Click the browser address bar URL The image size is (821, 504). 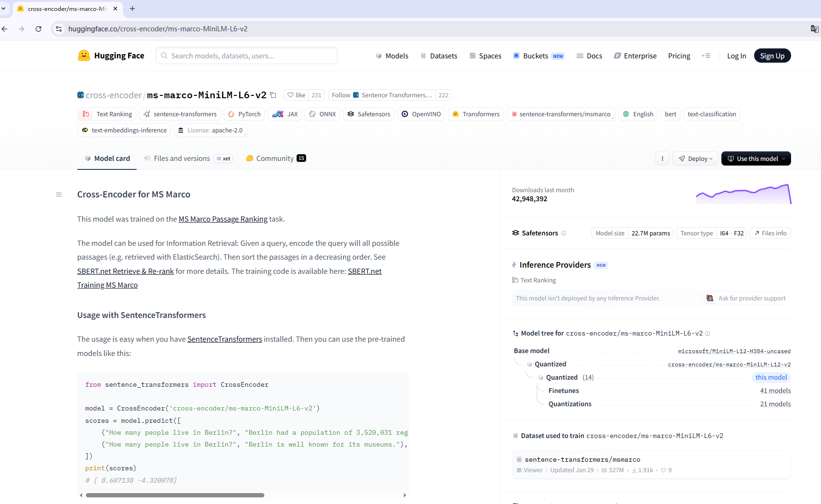(158, 29)
